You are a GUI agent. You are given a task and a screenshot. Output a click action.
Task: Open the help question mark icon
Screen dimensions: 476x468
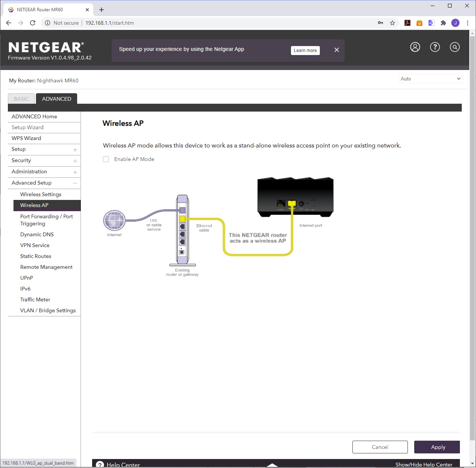coord(435,47)
